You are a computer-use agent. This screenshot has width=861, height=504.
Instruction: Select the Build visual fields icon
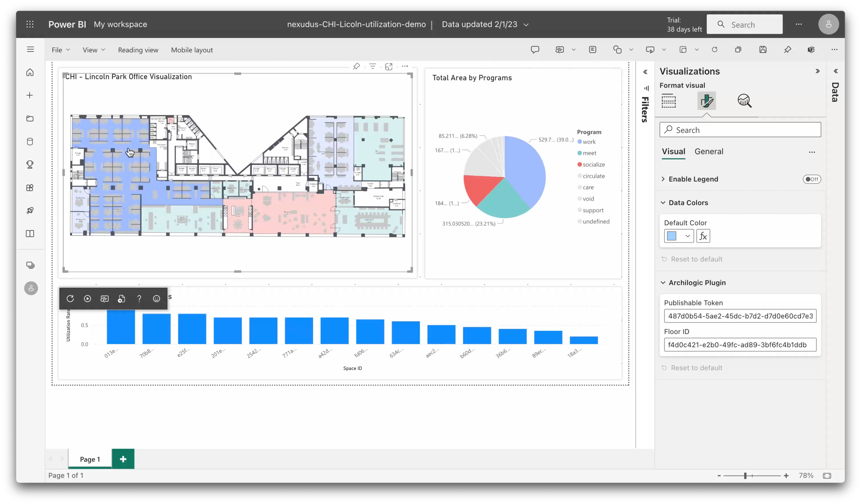pos(669,101)
